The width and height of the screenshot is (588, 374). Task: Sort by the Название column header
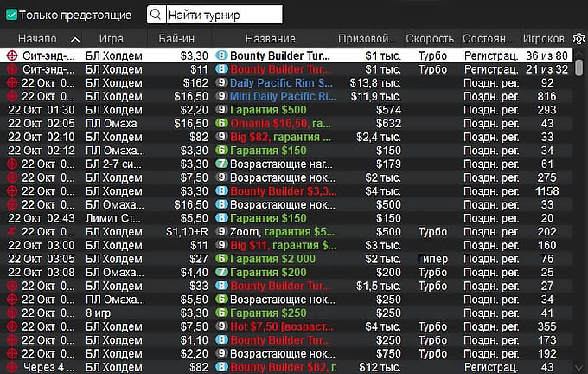tap(270, 39)
